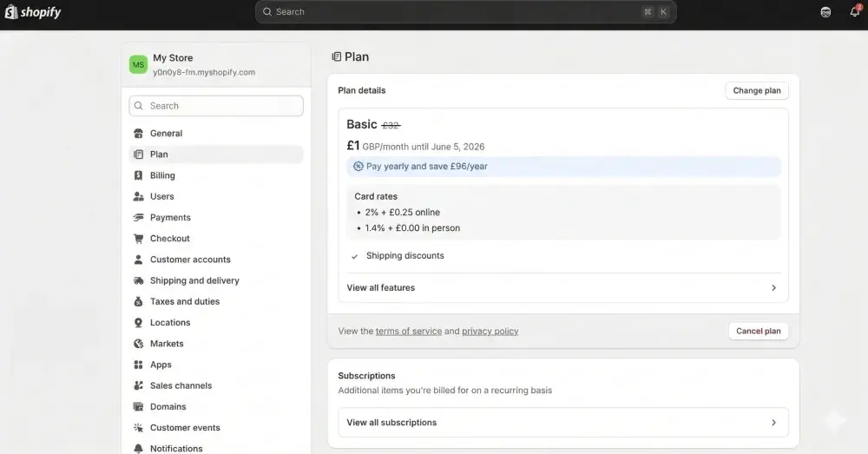The height and width of the screenshot is (454, 868).
Task: Open Notifications settings
Action: point(216,447)
